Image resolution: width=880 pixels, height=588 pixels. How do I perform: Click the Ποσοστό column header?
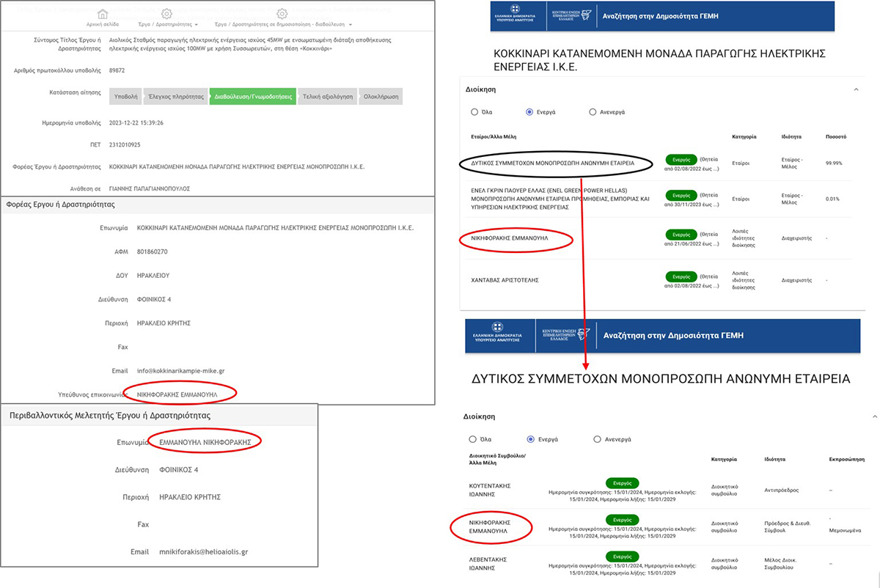[836, 136]
